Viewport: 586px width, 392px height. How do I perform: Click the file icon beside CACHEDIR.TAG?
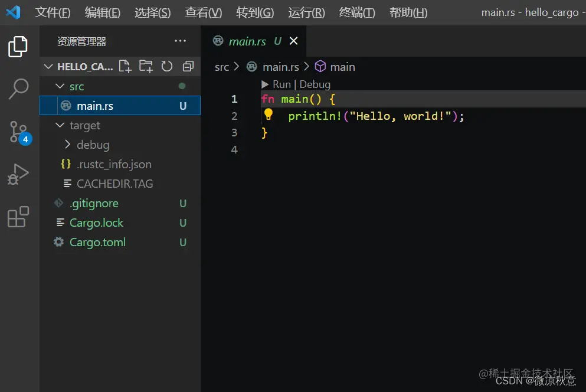pos(67,184)
